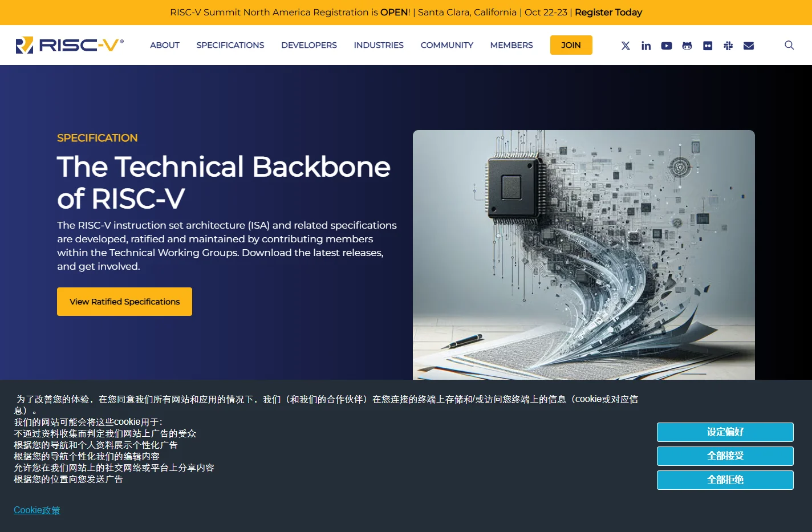Screen dimensions: 812x532
Task: Open the GitHub icon in the header
Action: tap(687, 46)
